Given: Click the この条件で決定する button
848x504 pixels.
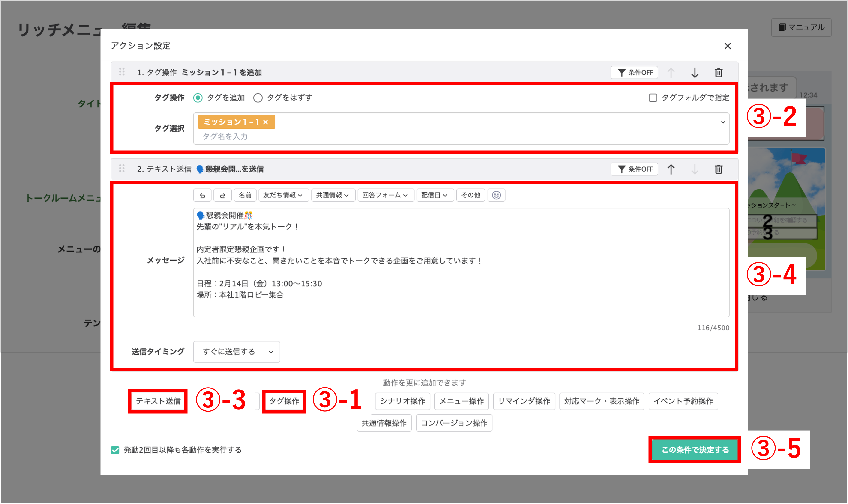Looking at the screenshot, I should click(x=695, y=450).
